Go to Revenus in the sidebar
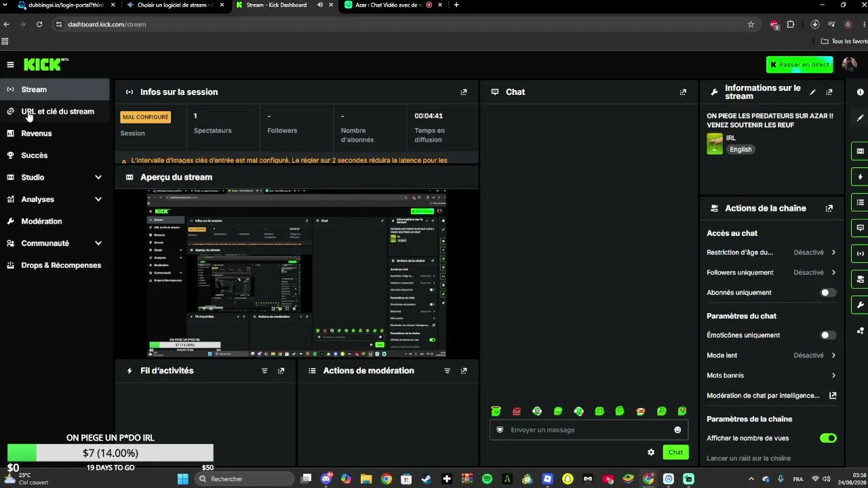 54,134
